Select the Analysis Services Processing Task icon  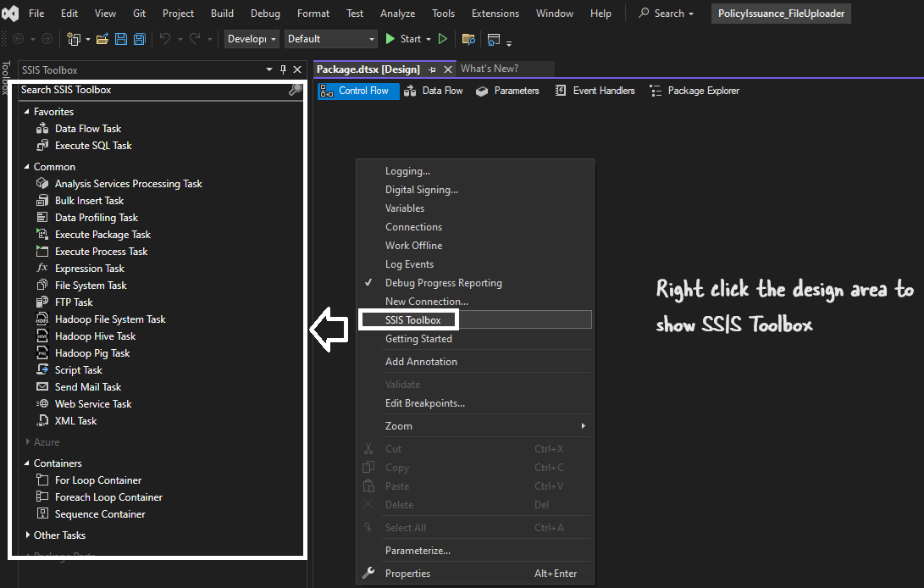tap(42, 183)
